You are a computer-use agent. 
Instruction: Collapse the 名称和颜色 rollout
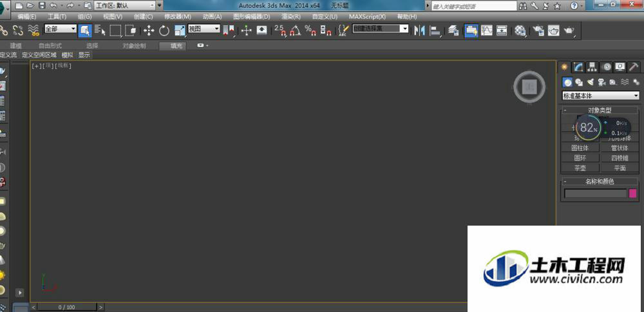[x=600, y=181]
